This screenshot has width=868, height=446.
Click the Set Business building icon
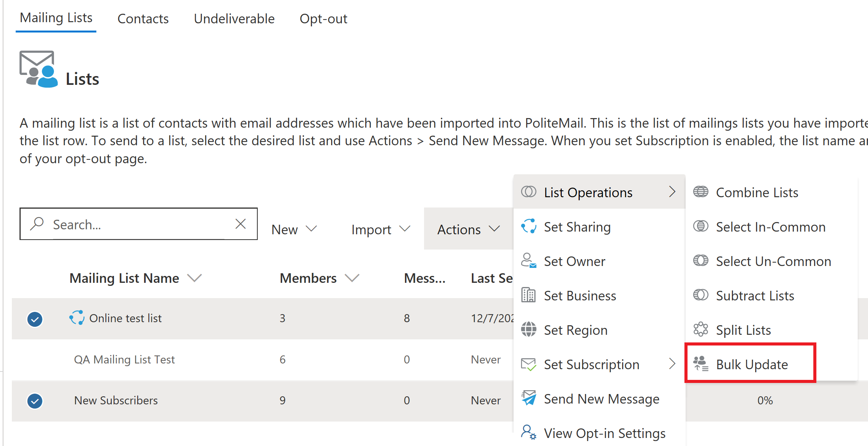pyautogui.click(x=528, y=295)
